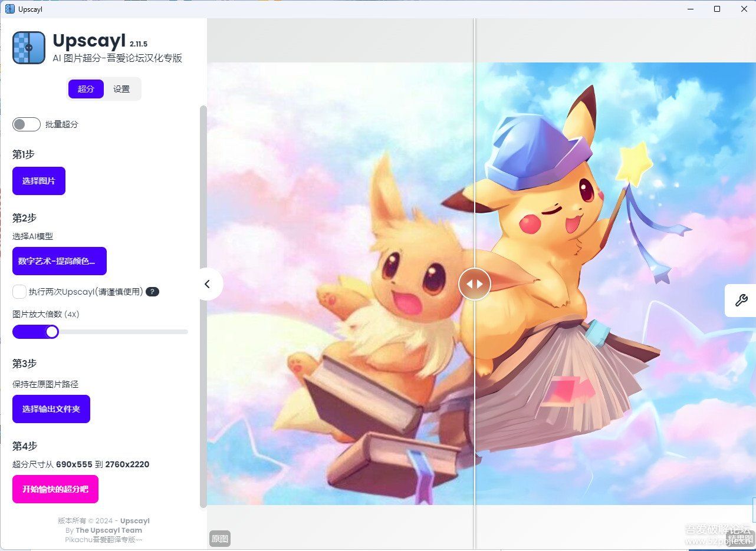Open the wrench tools panel icon

tap(741, 301)
